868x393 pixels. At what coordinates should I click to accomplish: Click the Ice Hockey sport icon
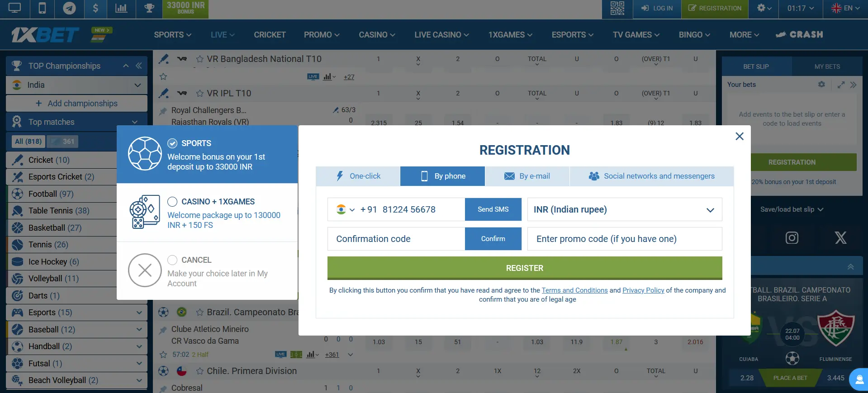pyautogui.click(x=17, y=262)
